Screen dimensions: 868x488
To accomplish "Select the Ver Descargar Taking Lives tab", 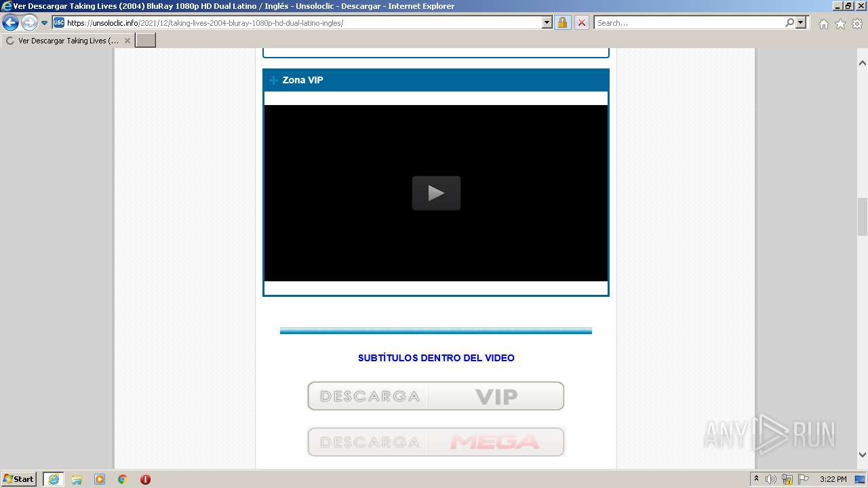I will [68, 41].
